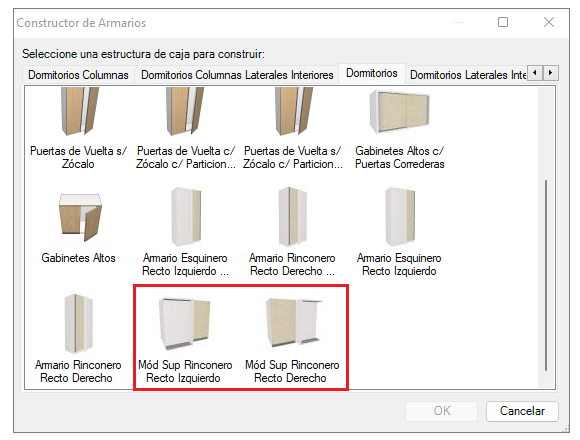Select Armario Rinconero Recto Derecho ... truncated item
The width and height of the screenshot is (580, 440).
[292, 217]
